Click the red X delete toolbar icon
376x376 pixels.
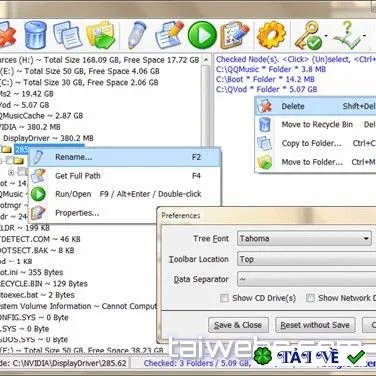7,35
